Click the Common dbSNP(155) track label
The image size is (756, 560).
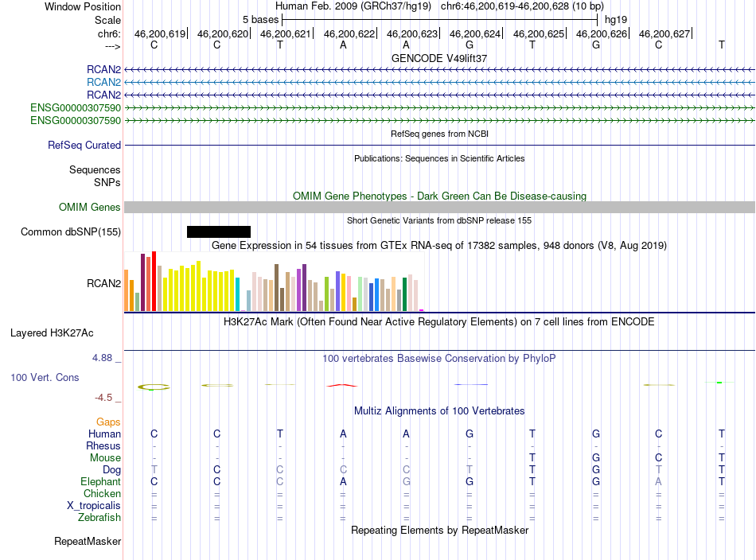pyautogui.click(x=71, y=231)
